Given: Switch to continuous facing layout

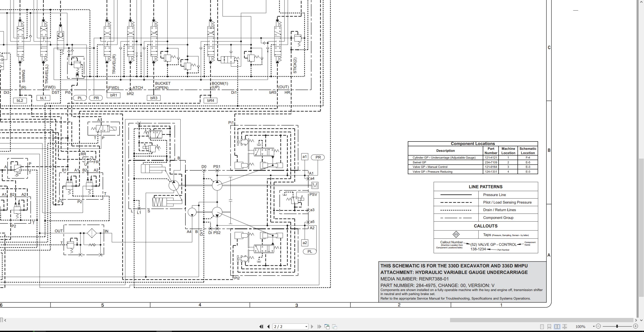Looking at the screenshot, I should coord(565,326).
